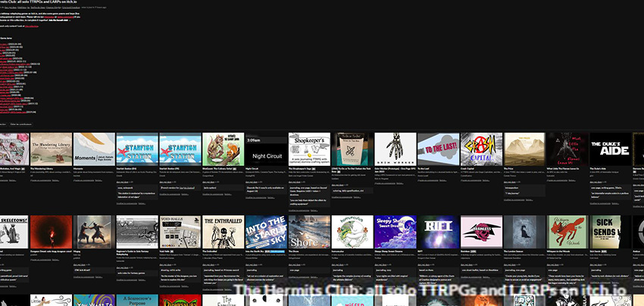Open the RIFT galaxy cover thumbnail
The image size is (644, 306).
tap(438, 232)
